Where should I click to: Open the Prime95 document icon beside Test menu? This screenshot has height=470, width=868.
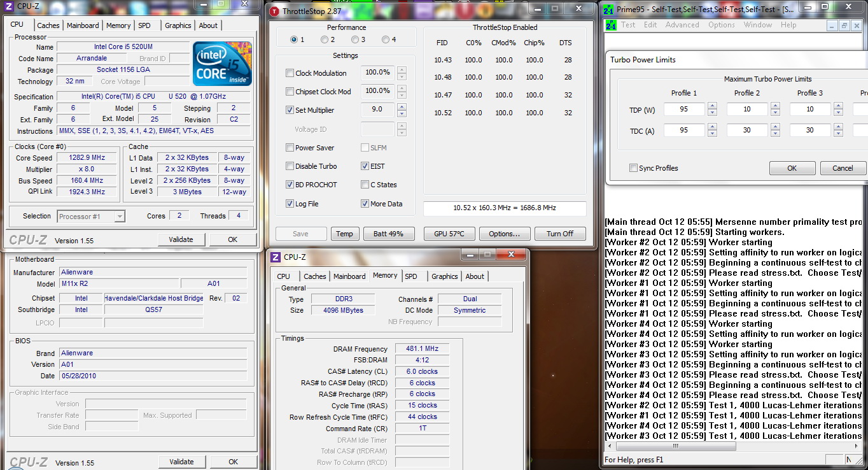pos(611,25)
